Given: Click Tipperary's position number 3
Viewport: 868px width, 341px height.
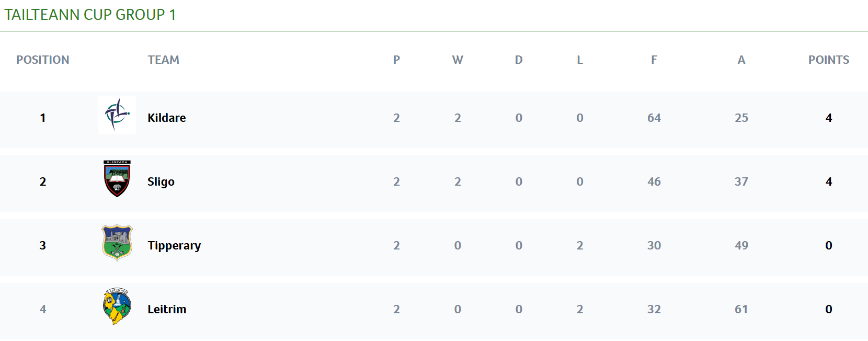Looking at the screenshot, I should point(42,245).
